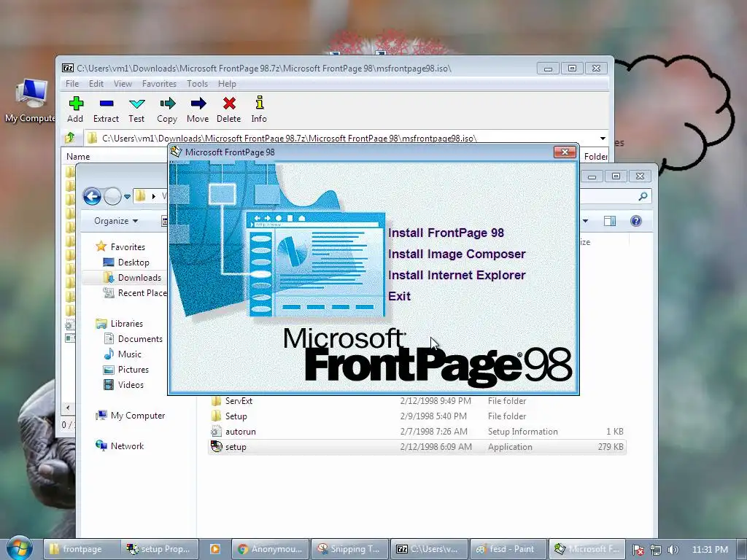This screenshot has width=747, height=560.
Task: Open the View menu in 7-Zip
Action: click(x=123, y=84)
